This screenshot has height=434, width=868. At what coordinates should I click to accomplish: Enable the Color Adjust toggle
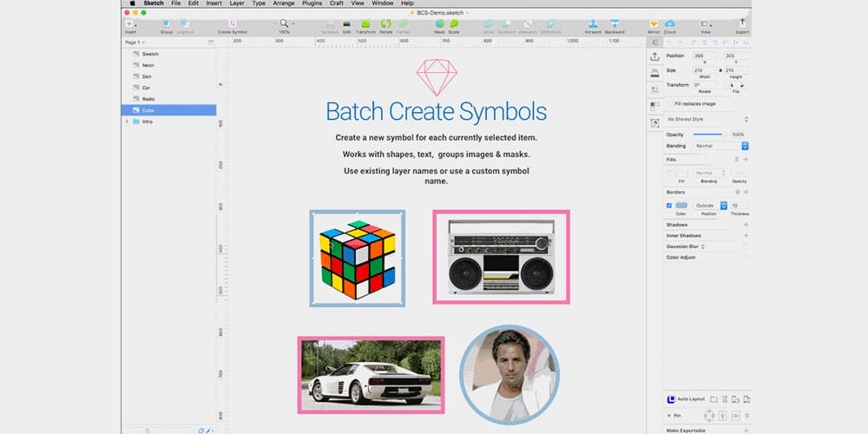tap(746, 258)
